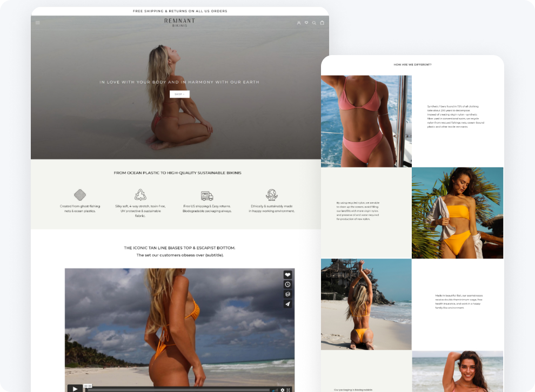This screenshot has width=535, height=392.
Task: Open the volume control on the video player
Action: tap(276, 389)
